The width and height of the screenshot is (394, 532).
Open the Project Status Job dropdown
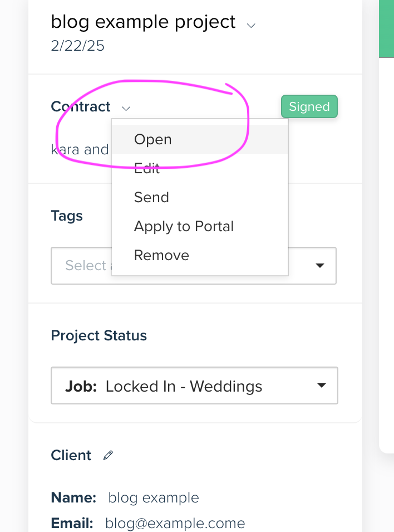194,385
